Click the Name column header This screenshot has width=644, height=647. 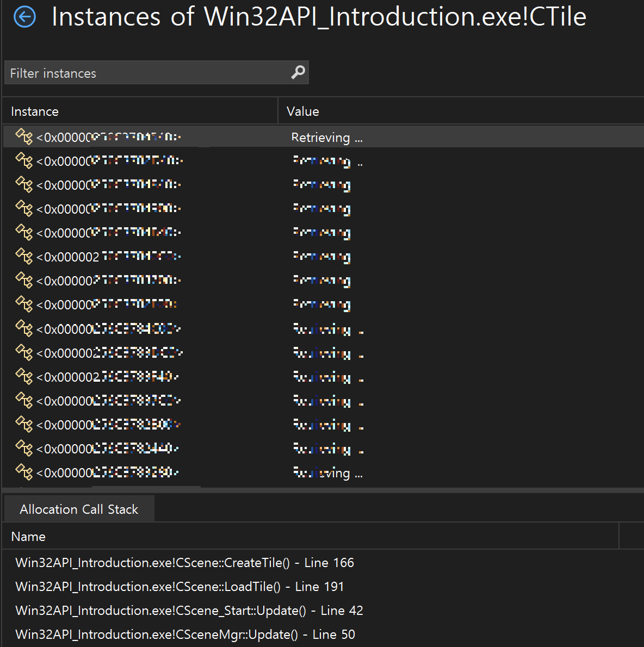point(28,536)
